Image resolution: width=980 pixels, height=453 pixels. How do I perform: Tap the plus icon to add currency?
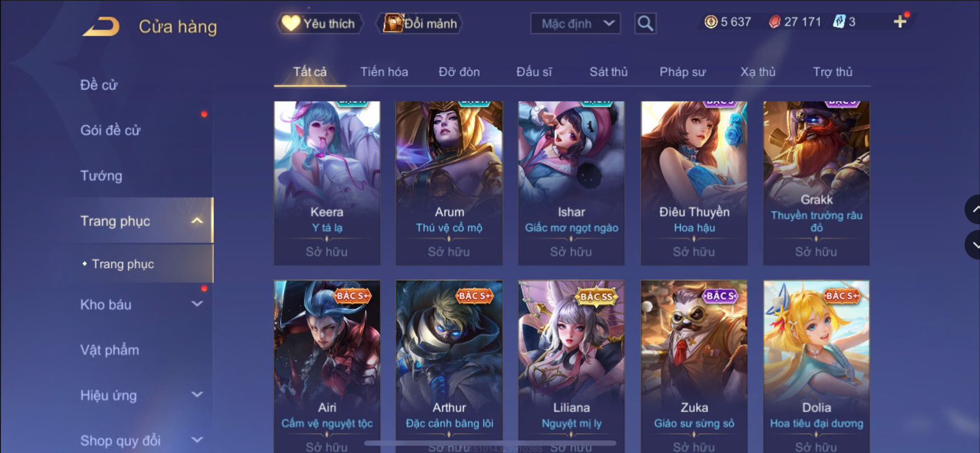coord(900,22)
